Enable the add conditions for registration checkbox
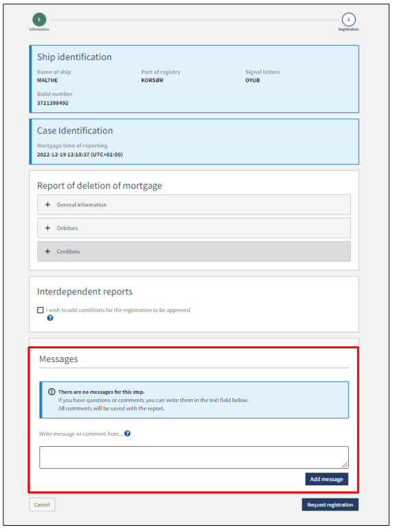 click(41, 310)
